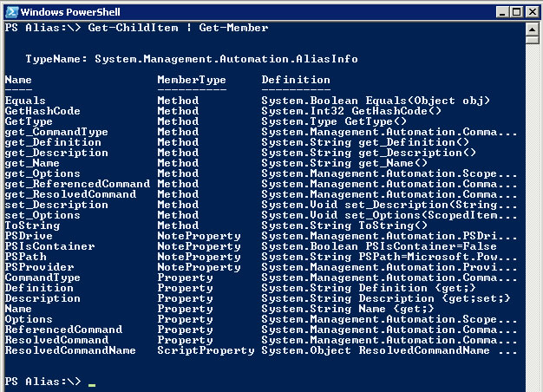Click the scrollbar up arrow
This screenshot has width=543, height=392.
click(x=532, y=29)
